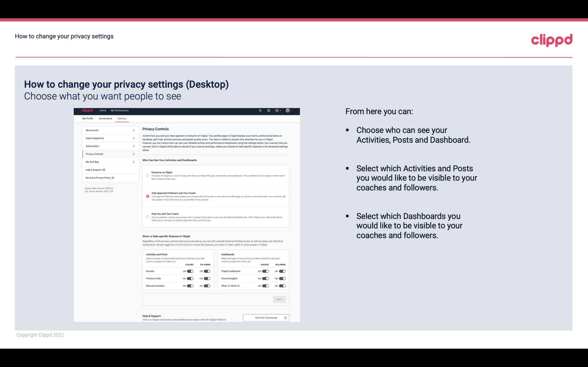Viewport: 588px width, 367px height.
Task: Toggle Rounds visibility for Followers ON
Action: click(x=206, y=271)
